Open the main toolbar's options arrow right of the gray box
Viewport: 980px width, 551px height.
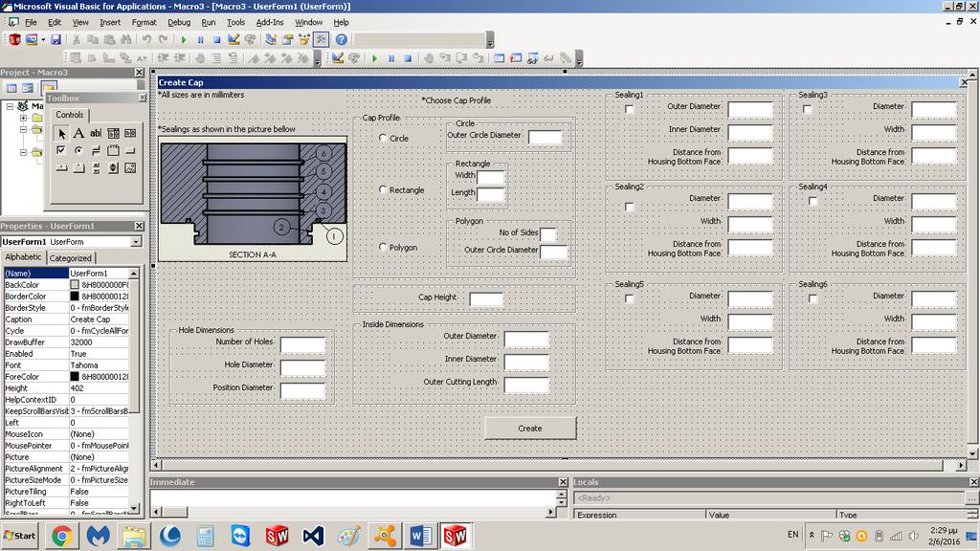click(x=490, y=41)
